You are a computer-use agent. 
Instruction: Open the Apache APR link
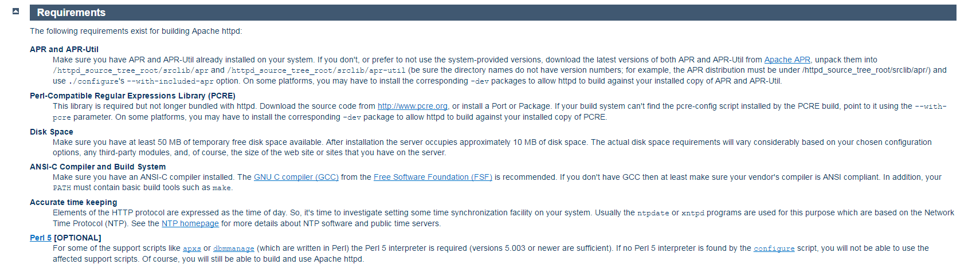click(x=787, y=60)
